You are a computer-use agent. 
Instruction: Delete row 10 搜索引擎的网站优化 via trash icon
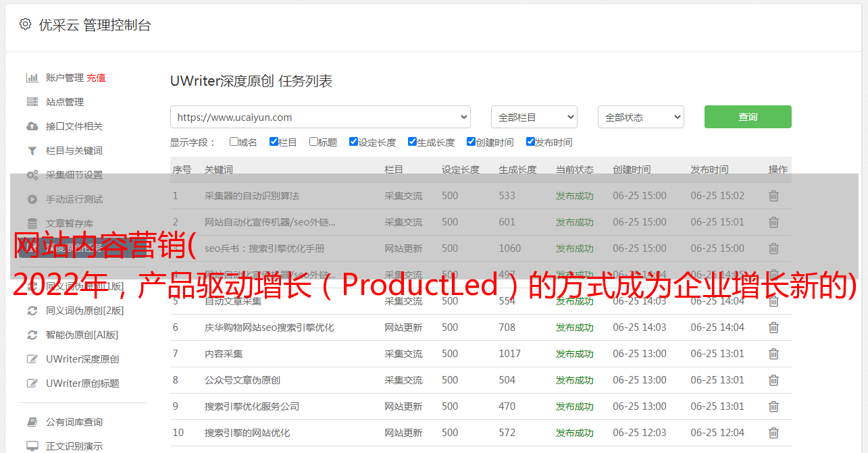pyautogui.click(x=773, y=433)
